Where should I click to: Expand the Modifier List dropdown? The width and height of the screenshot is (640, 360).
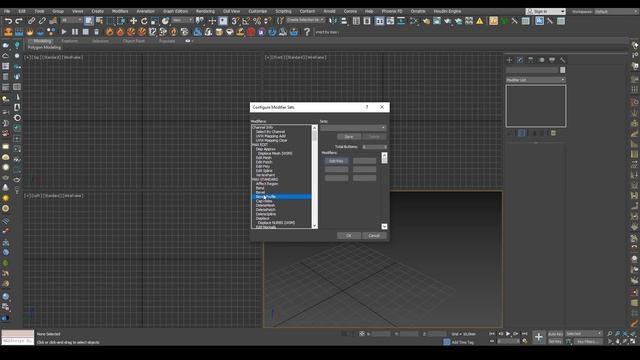pyautogui.click(x=536, y=80)
